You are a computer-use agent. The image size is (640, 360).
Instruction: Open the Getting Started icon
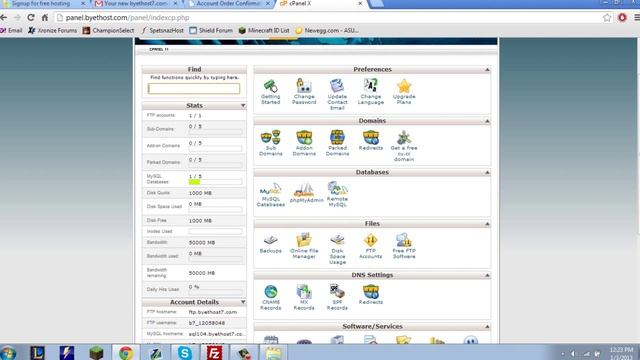click(270, 91)
